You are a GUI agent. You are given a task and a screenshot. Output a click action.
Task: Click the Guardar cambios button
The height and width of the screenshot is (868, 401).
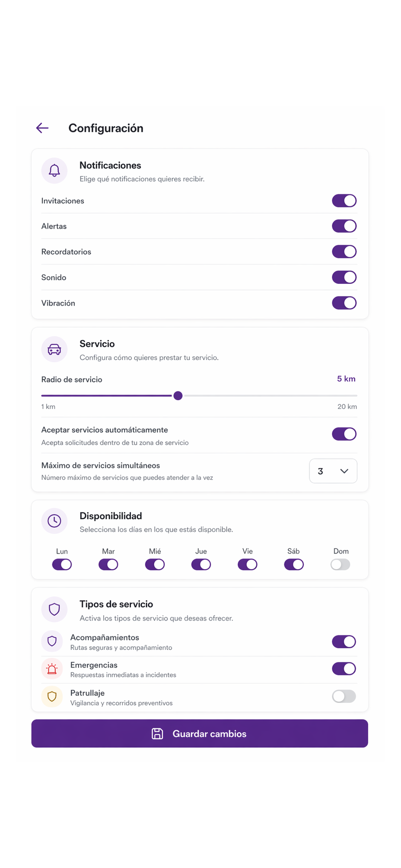click(200, 733)
